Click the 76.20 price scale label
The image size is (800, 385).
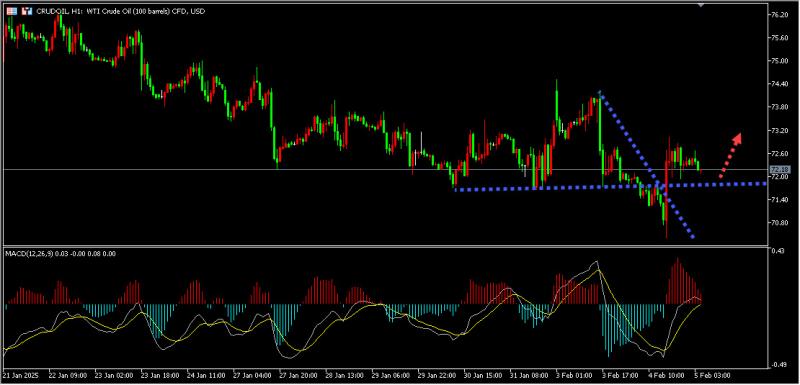(779, 15)
